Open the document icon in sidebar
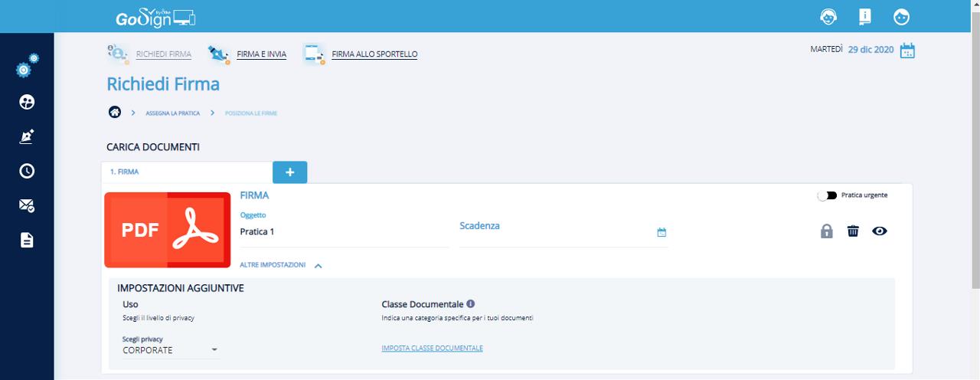980x380 pixels. tap(27, 240)
